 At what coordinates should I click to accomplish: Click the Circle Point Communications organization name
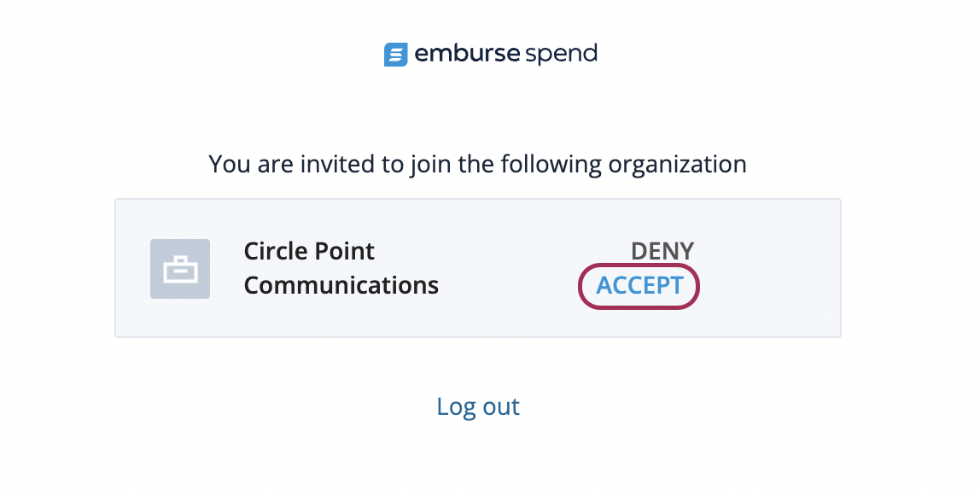(341, 268)
